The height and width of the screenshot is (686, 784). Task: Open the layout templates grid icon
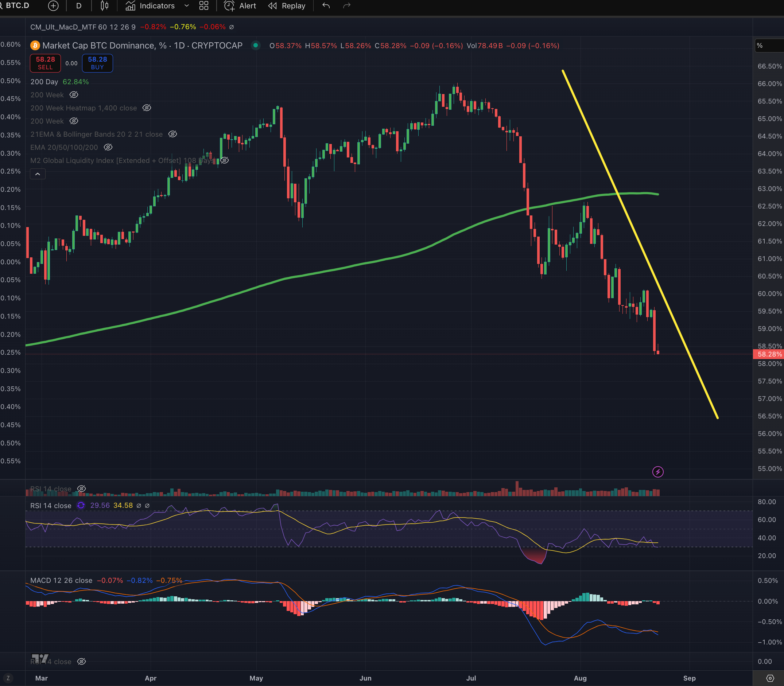204,6
